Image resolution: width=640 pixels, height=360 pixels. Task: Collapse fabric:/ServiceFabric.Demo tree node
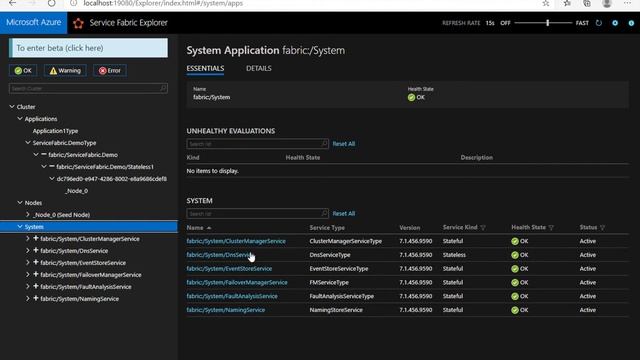pyautogui.click(x=36, y=155)
